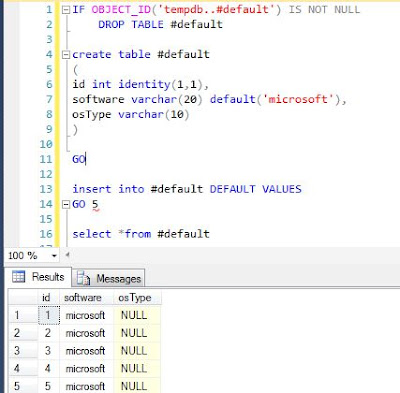Click the NULL cell in row 1
Image resolution: width=400 pixels, height=393 pixels.
tap(137, 315)
